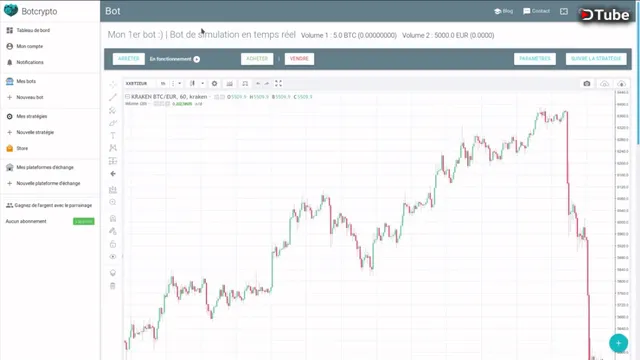This screenshot has height=360, width=640.
Task: Select the text annotation tool
Action: [x=113, y=136]
